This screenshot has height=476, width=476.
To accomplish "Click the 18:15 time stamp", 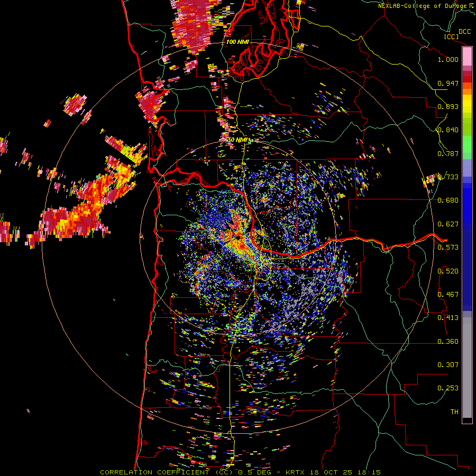I will pyautogui.click(x=369, y=472).
